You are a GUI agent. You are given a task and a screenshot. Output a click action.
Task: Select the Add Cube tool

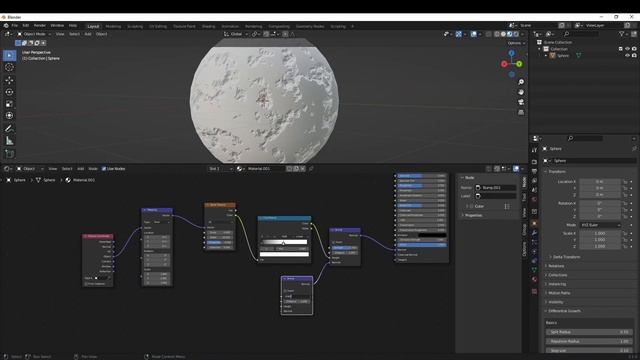(x=9, y=154)
